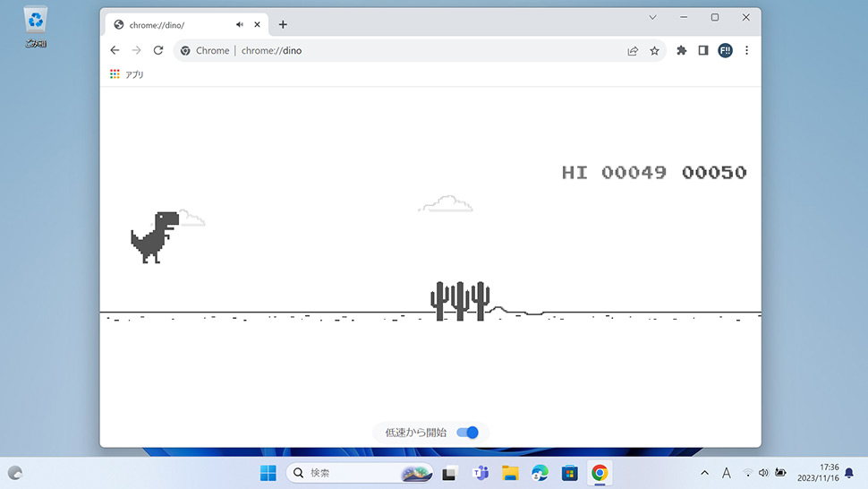Open the volume speaker tray icon
Viewport: 868px width, 489px height.
[764, 473]
